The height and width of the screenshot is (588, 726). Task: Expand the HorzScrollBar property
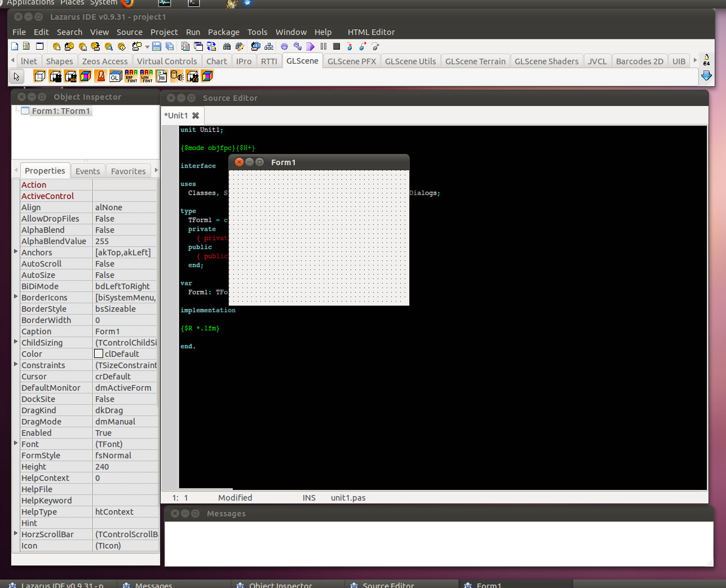click(16, 534)
